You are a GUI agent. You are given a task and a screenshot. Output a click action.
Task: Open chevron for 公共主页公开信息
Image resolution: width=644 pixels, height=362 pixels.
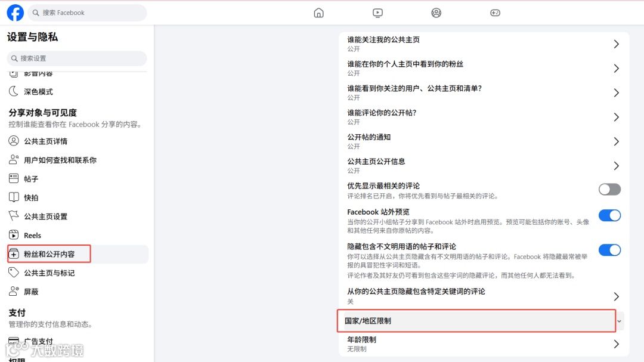[x=616, y=166]
